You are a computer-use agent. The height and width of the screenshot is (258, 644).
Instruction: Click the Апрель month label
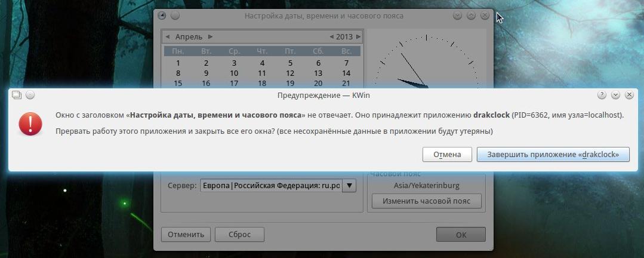tap(189, 36)
